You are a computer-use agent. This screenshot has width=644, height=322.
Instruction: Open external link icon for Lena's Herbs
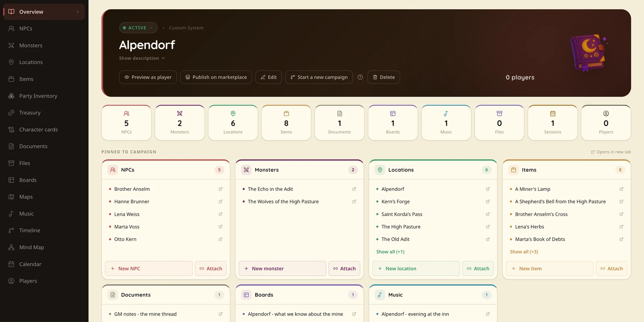(x=621, y=227)
